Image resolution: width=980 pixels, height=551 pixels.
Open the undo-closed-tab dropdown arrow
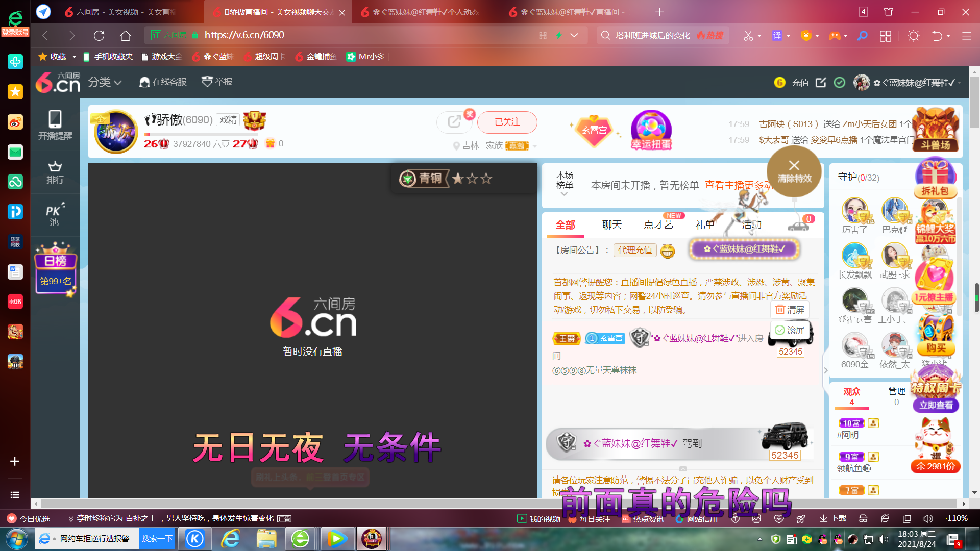[x=948, y=36]
